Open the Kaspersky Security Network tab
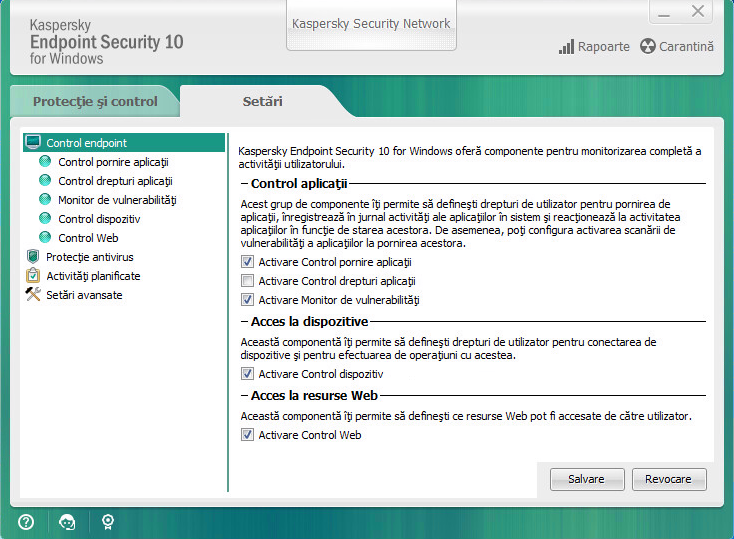 click(x=371, y=24)
